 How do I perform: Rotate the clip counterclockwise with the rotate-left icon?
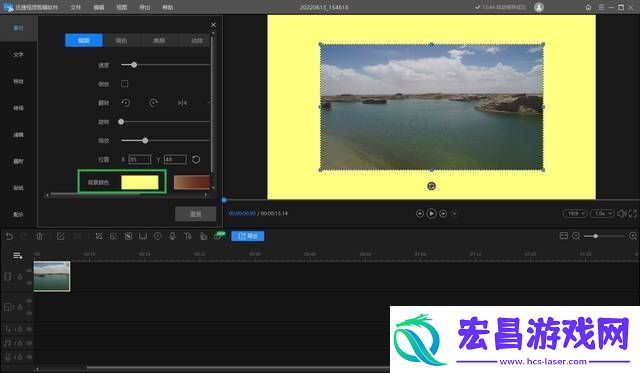pyautogui.click(x=126, y=103)
